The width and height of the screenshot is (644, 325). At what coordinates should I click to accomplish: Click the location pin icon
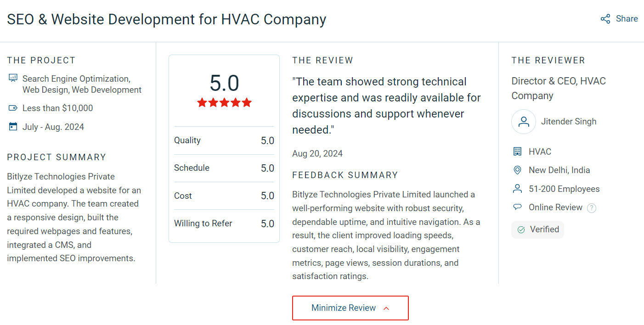517,170
